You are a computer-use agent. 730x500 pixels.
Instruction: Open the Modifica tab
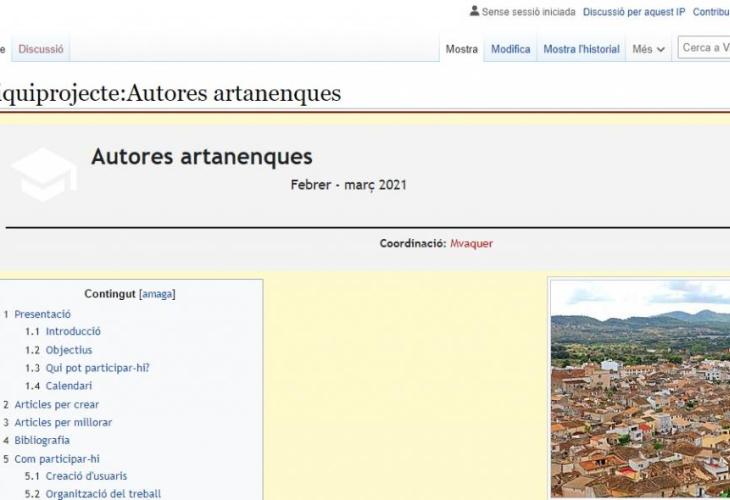tap(510, 49)
